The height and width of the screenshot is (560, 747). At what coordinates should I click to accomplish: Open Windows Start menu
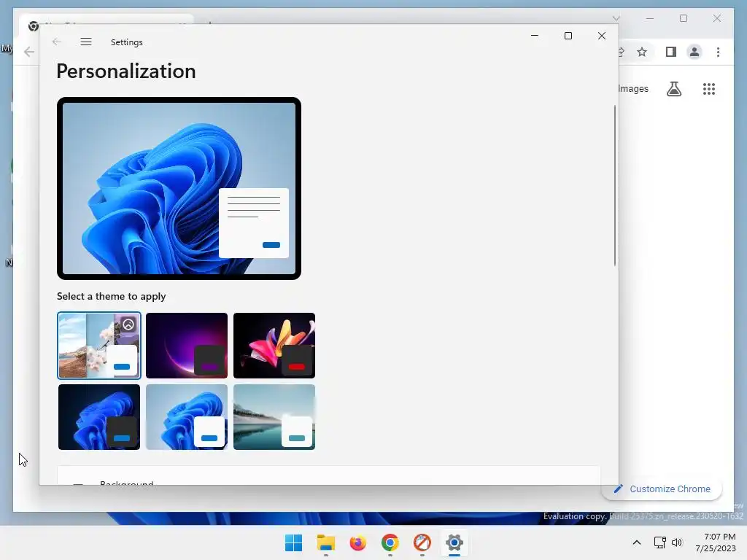coord(293,542)
